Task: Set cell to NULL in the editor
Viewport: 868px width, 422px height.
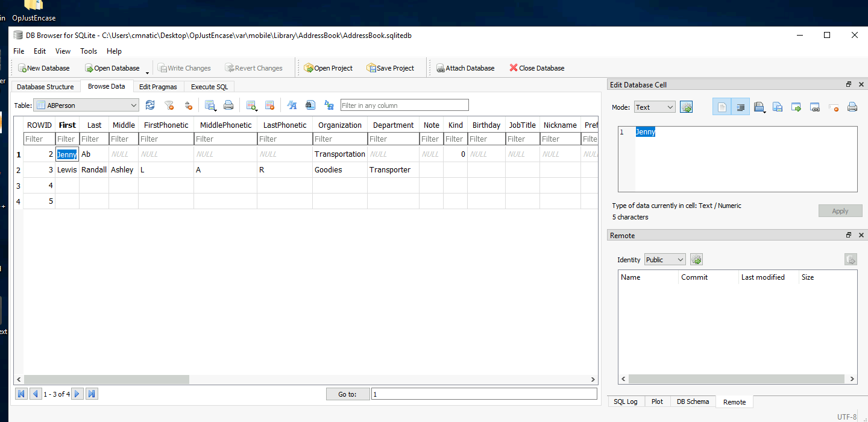Action: [834, 107]
